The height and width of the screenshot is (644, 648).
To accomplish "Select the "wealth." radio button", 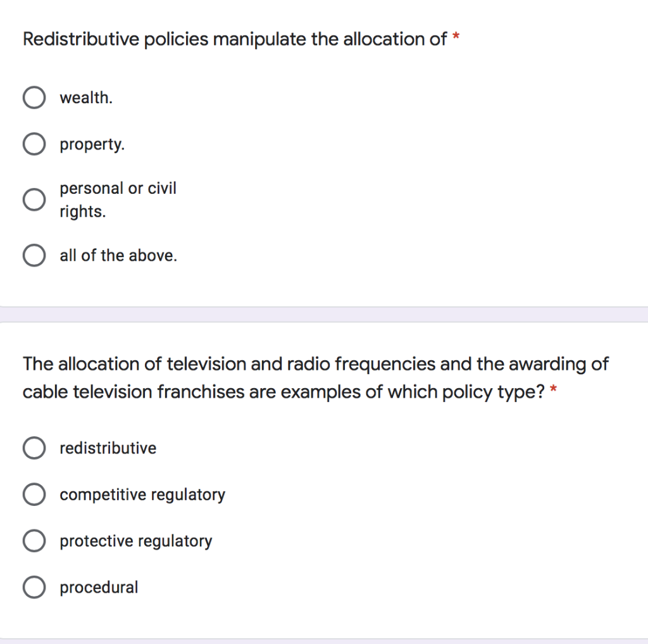I will 34,97.
